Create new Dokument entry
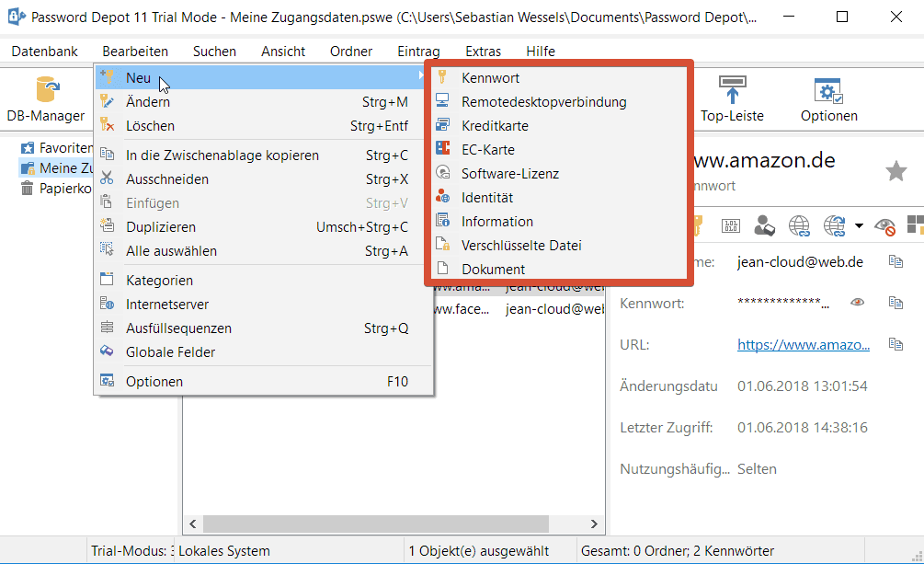The height and width of the screenshot is (564, 924). [559, 269]
